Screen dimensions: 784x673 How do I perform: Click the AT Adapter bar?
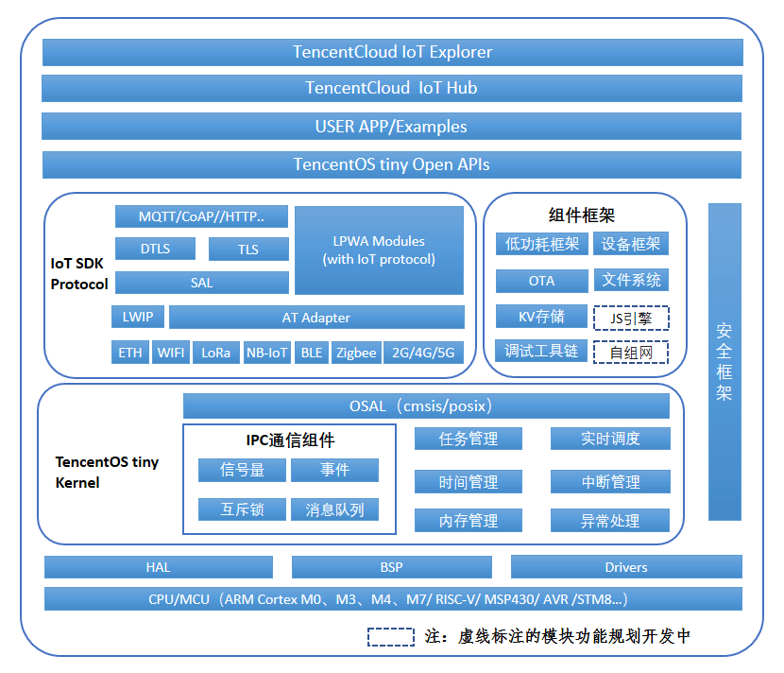tap(316, 318)
